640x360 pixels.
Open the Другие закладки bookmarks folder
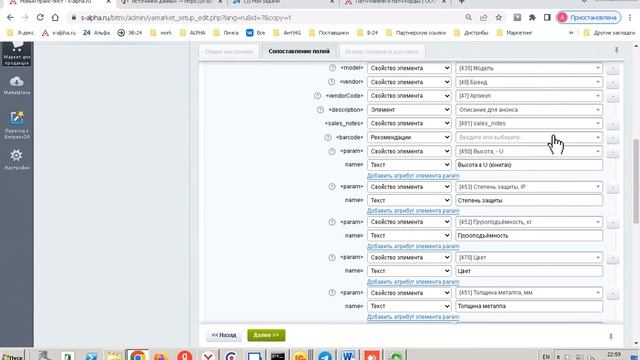[x=609, y=33]
